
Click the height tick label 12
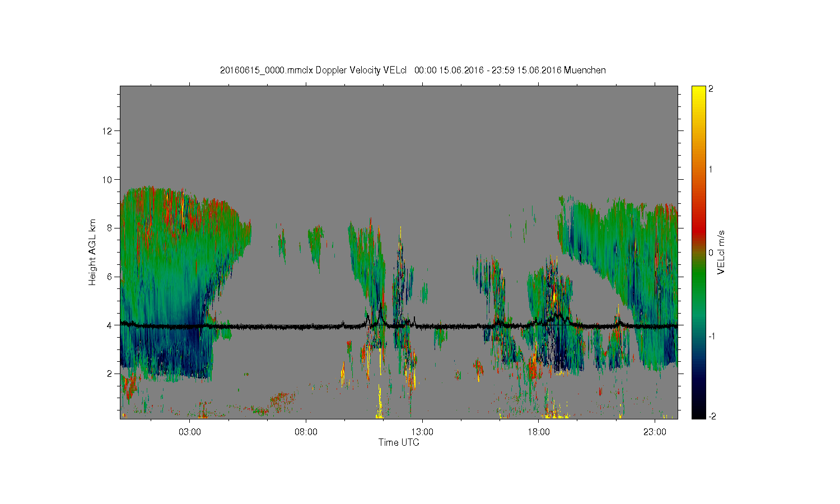pyautogui.click(x=108, y=131)
